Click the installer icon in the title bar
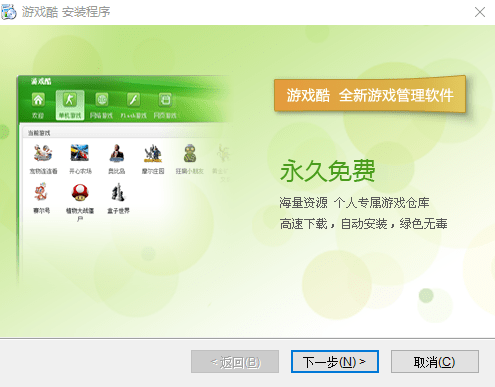Screen dimensions: 495x387 pyautogui.click(x=9, y=12)
